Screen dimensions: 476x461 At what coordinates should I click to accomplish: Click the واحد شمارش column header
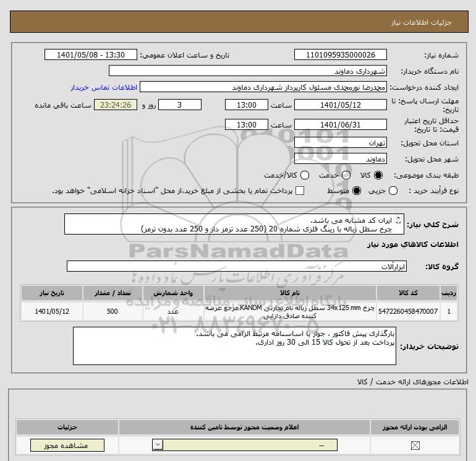[x=173, y=293]
